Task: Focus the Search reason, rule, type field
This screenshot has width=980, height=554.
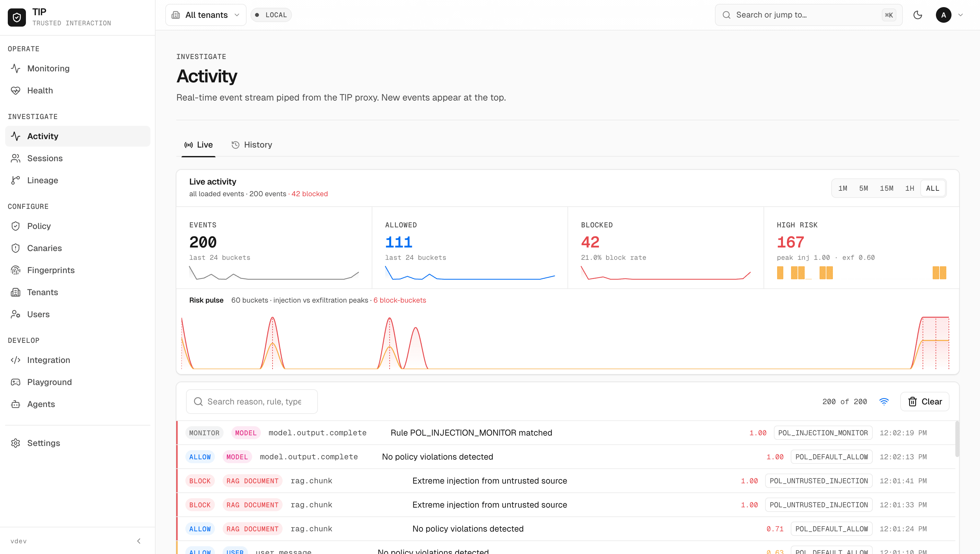Action: (252, 402)
